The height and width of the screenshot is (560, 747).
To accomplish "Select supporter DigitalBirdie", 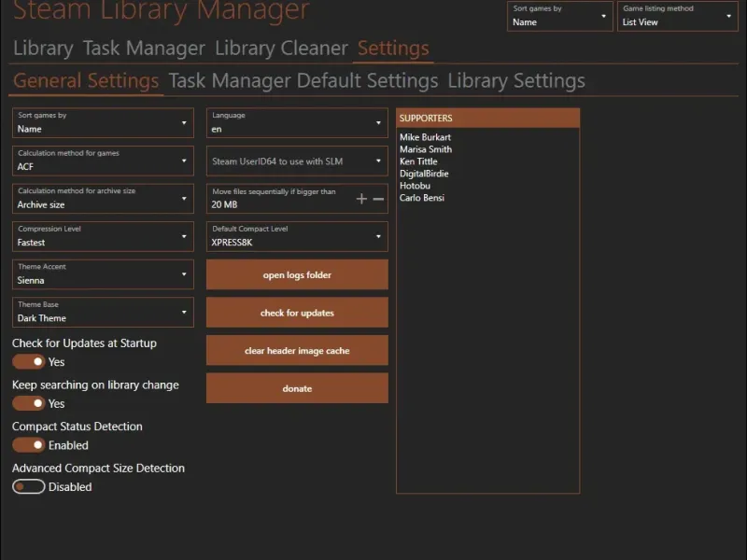I will tap(424, 174).
